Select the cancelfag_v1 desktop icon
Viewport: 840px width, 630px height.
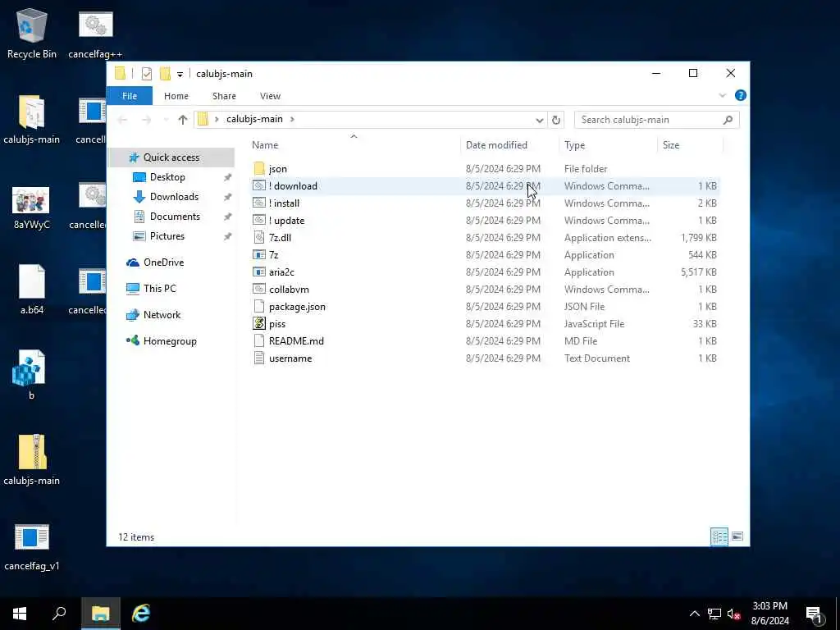click(x=32, y=546)
